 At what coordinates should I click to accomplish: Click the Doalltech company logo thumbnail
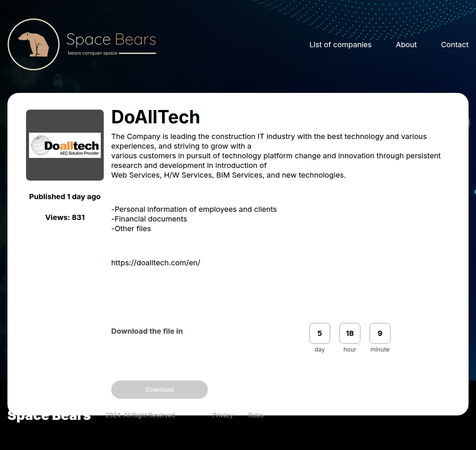pyautogui.click(x=65, y=145)
